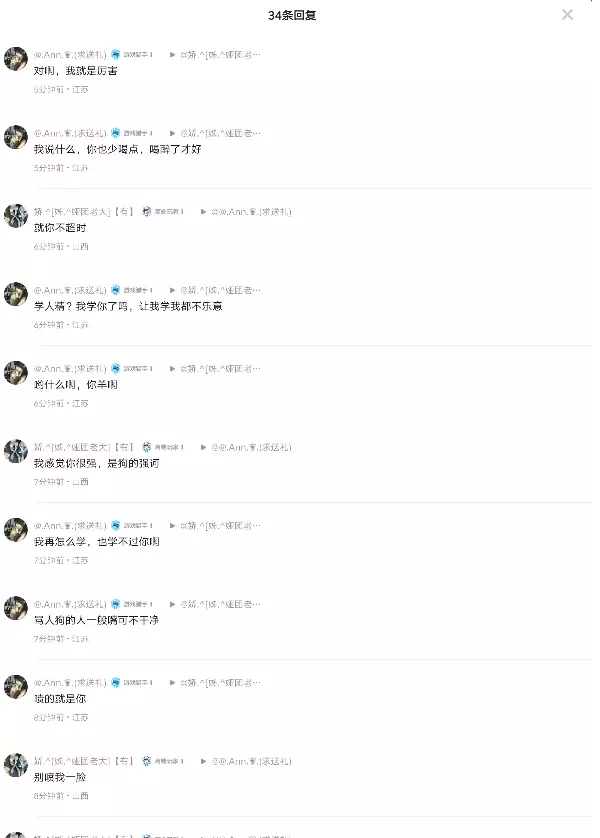Viewport: 600px width, 838px height.
Task: Tap blue badge above 喷的就是你 comment
Action: [115, 682]
